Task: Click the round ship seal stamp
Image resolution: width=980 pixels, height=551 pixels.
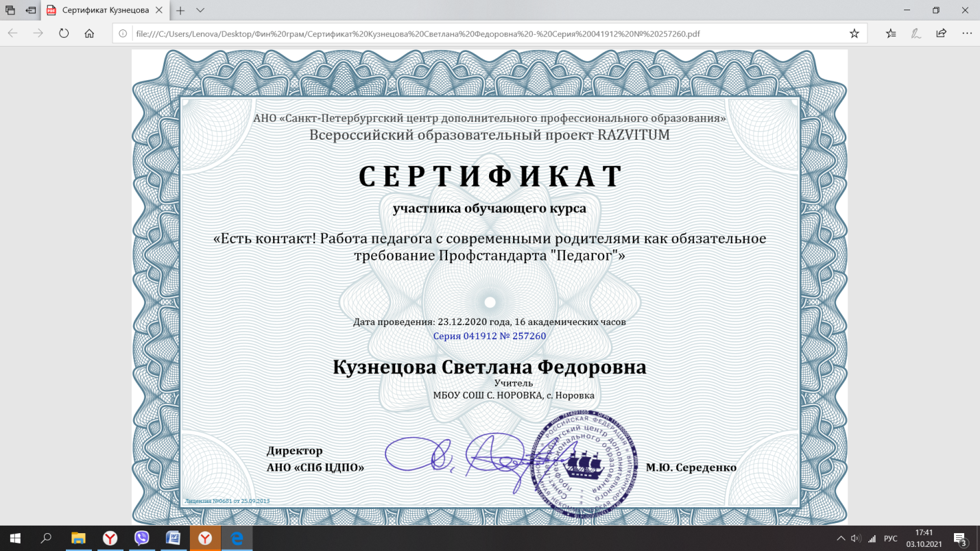Action: pyautogui.click(x=584, y=464)
